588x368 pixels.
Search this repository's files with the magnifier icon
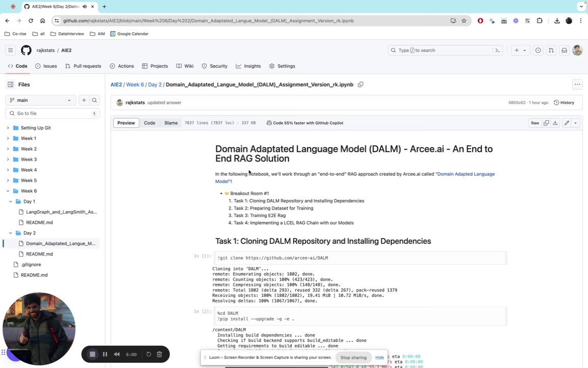pos(94,100)
